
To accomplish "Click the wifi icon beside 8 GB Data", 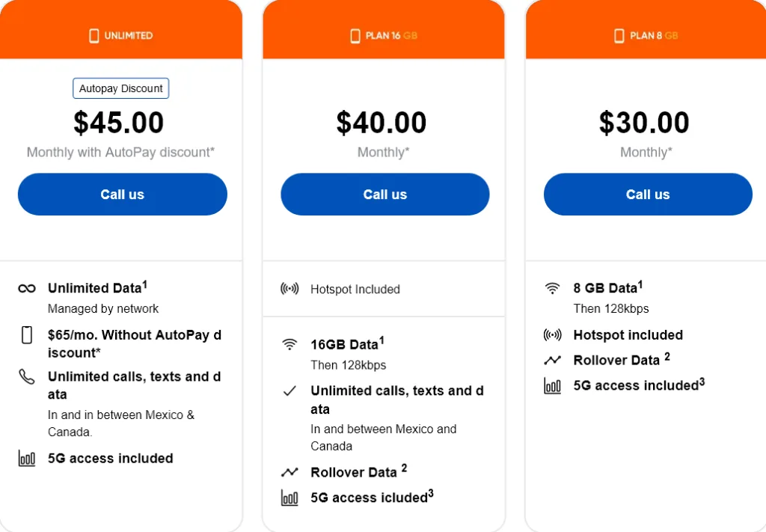I will tap(552, 287).
